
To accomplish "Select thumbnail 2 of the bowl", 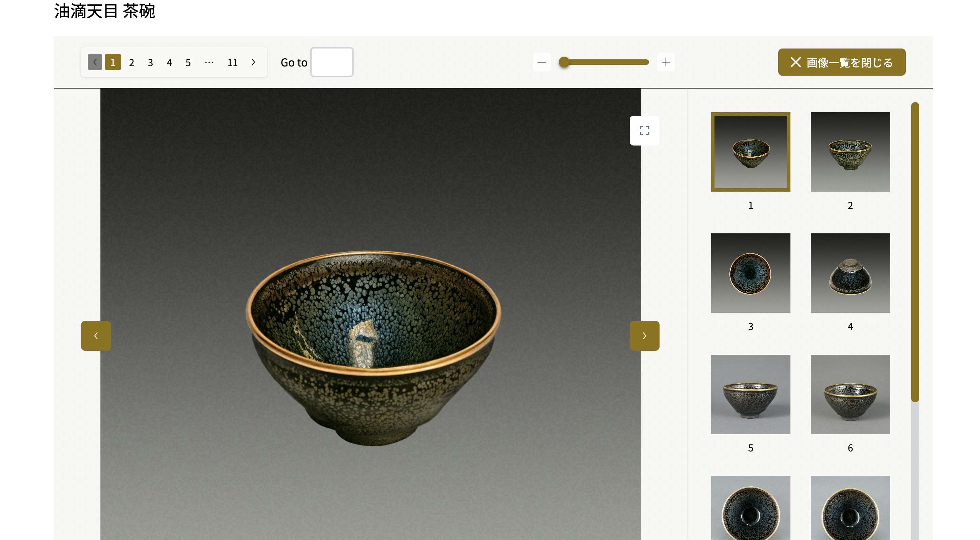I will click(x=850, y=152).
